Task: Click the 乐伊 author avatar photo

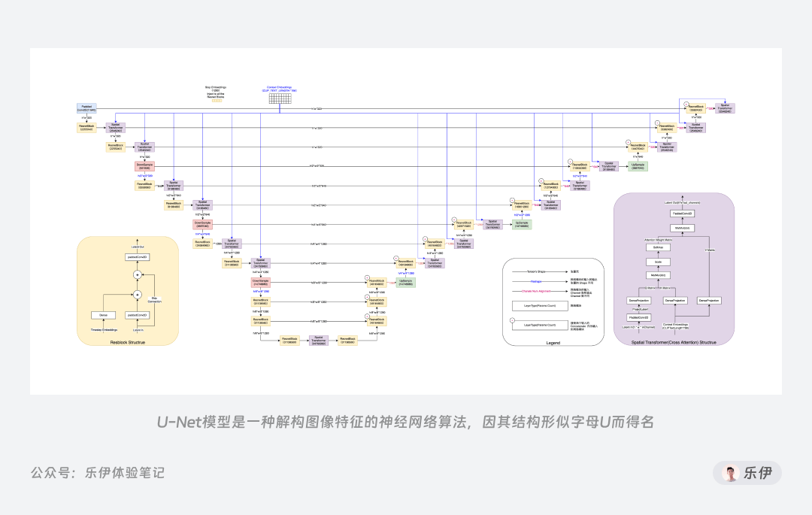Action: click(730, 473)
